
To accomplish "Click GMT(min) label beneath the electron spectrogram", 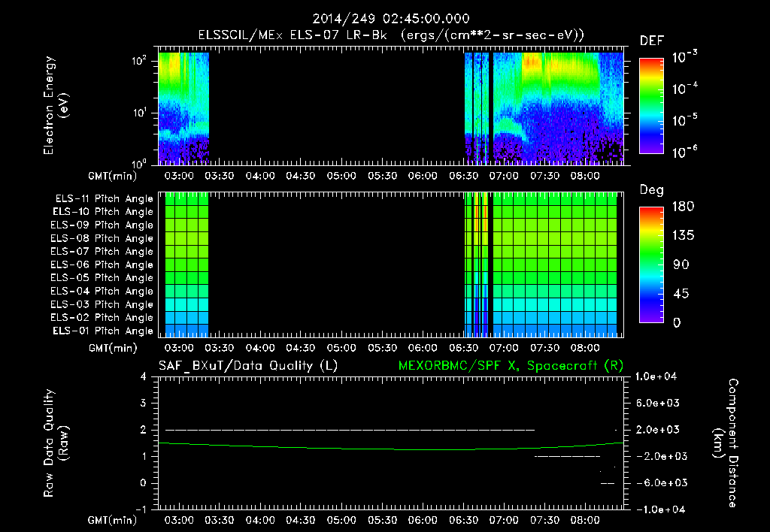I will pos(113,176).
